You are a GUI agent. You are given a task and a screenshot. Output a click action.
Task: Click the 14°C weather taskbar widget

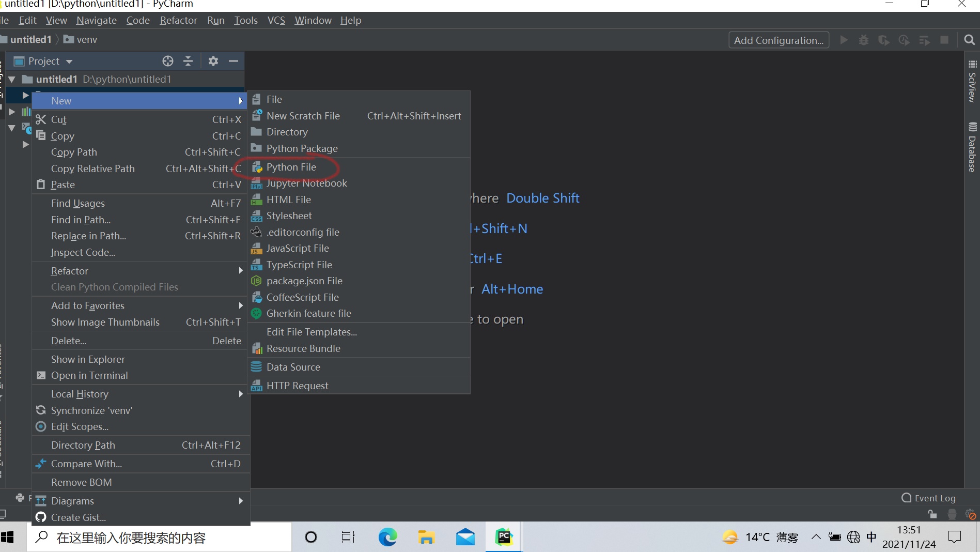point(757,537)
